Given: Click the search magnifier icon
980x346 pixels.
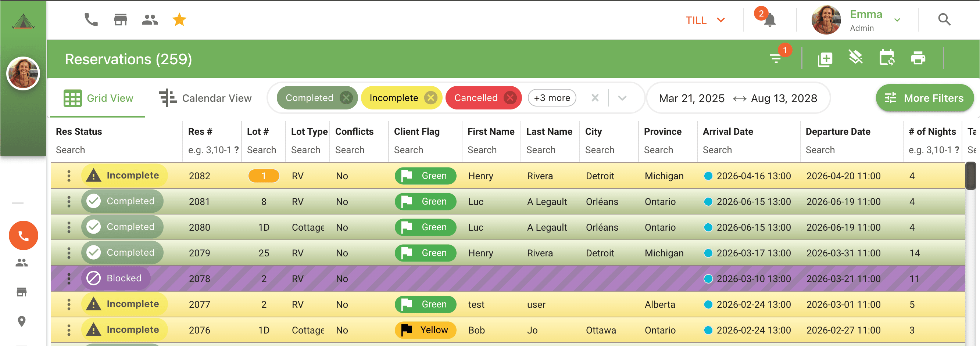Looking at the screenshot, I should [944, 20].
